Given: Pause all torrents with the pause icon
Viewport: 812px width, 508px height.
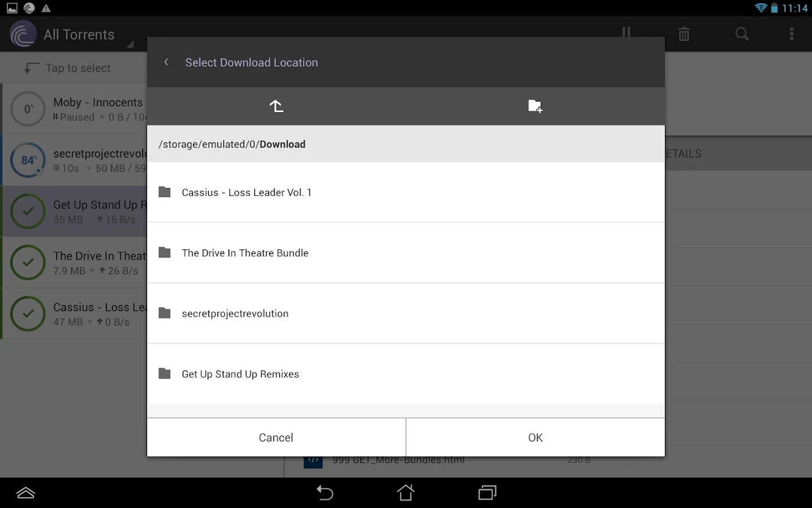Looking at the screenshot, I should click(x=626, y=34).
